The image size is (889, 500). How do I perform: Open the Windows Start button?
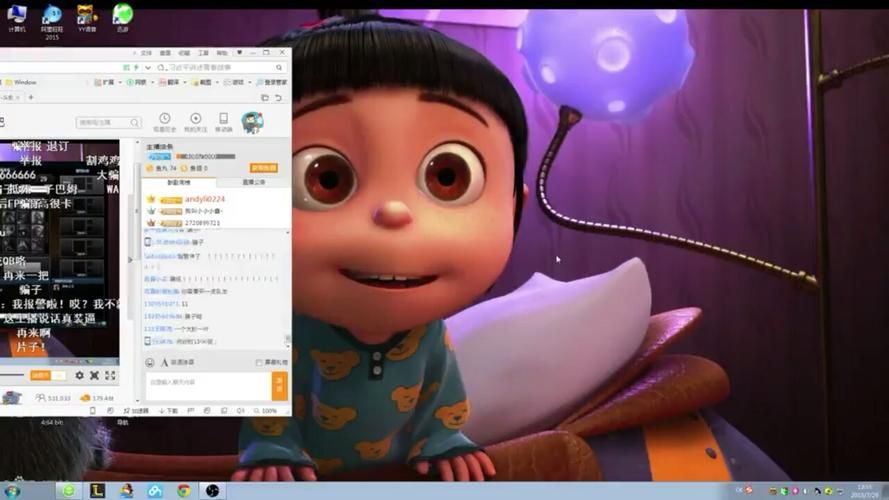12,491
